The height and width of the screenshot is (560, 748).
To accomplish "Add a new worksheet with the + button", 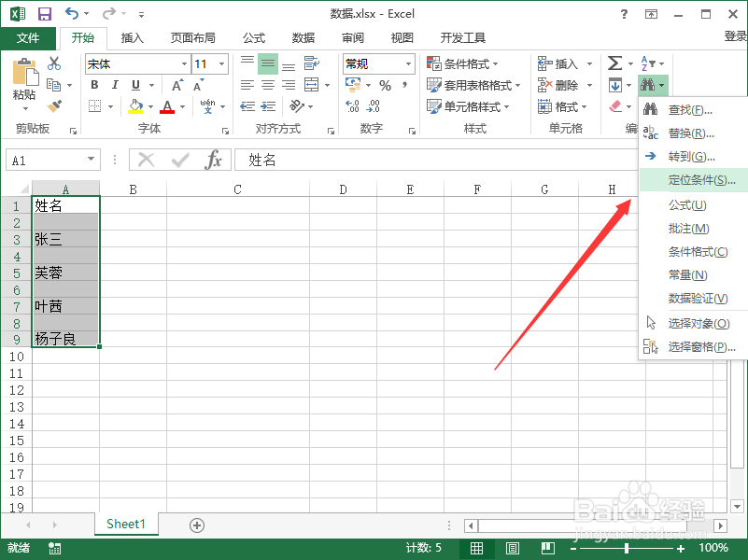I will pyautogui.click(x=196, y=525).
